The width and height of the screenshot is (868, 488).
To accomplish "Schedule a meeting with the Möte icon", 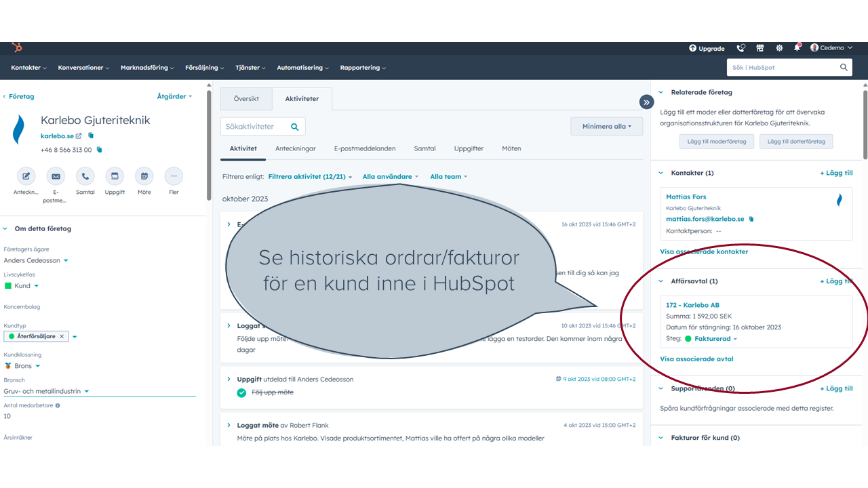I will tap(144, 176).
